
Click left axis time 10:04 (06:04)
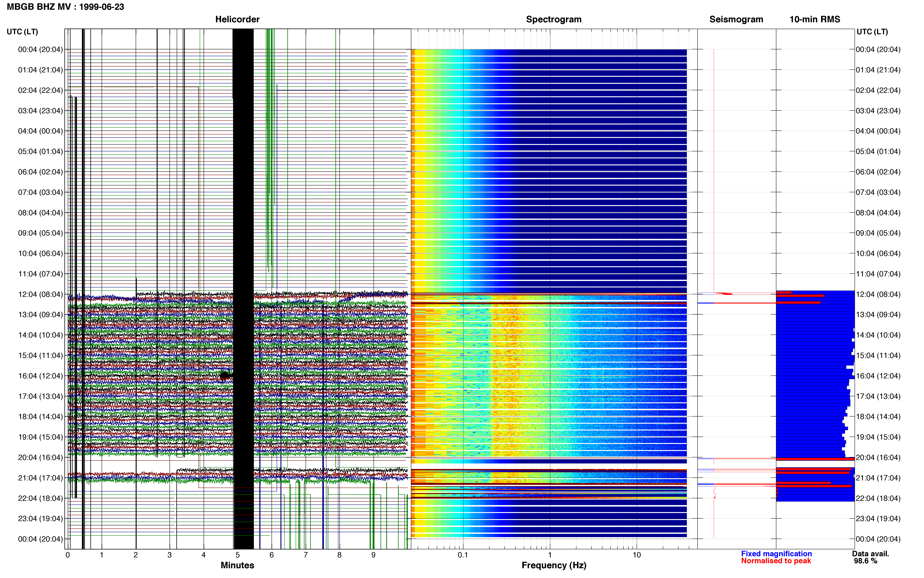tap(41, 253)
